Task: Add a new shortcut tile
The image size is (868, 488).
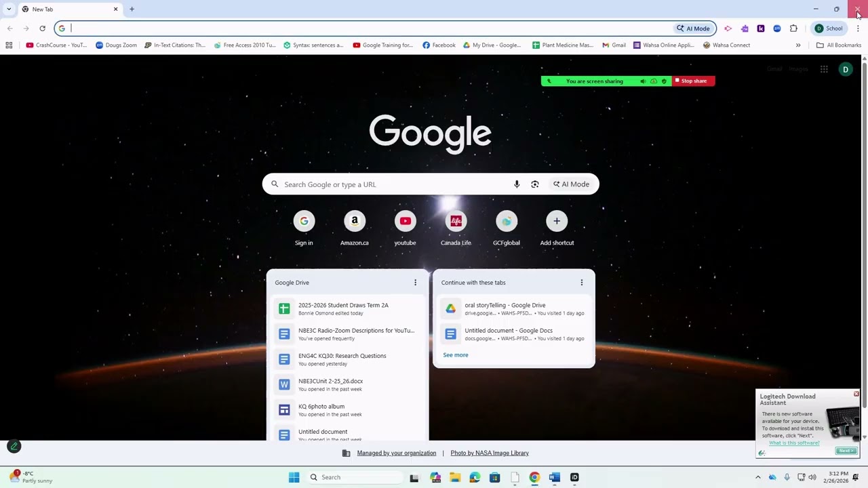Action: [x=557, y=228]
